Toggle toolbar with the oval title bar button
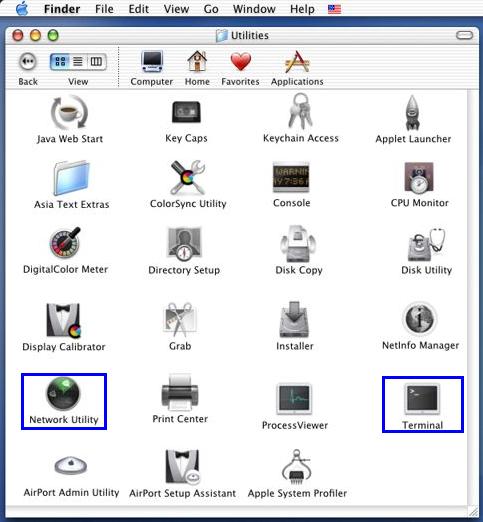This screenshot has height=522, width=483. (x=464, y=35)
